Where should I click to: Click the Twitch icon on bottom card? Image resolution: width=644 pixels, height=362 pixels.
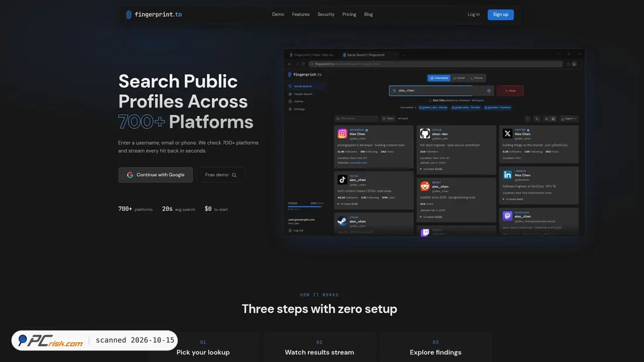424,232
